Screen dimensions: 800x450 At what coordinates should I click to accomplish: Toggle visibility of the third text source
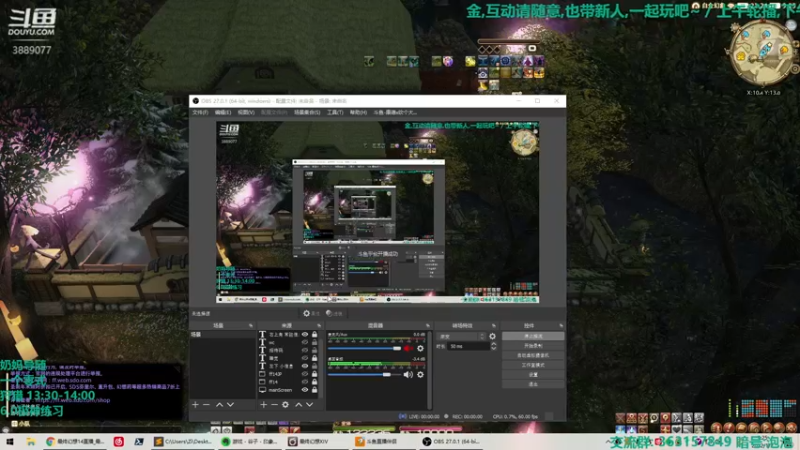click(x=305, y=351)
